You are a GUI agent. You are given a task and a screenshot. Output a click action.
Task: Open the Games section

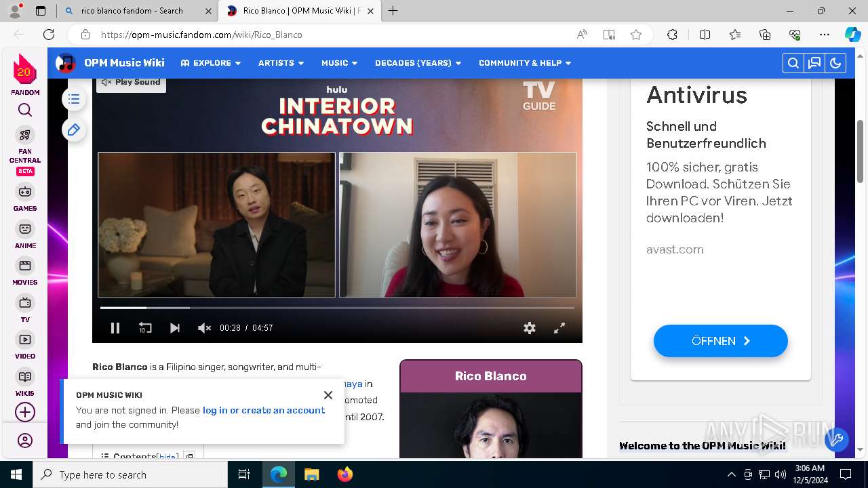coord(25,198)
